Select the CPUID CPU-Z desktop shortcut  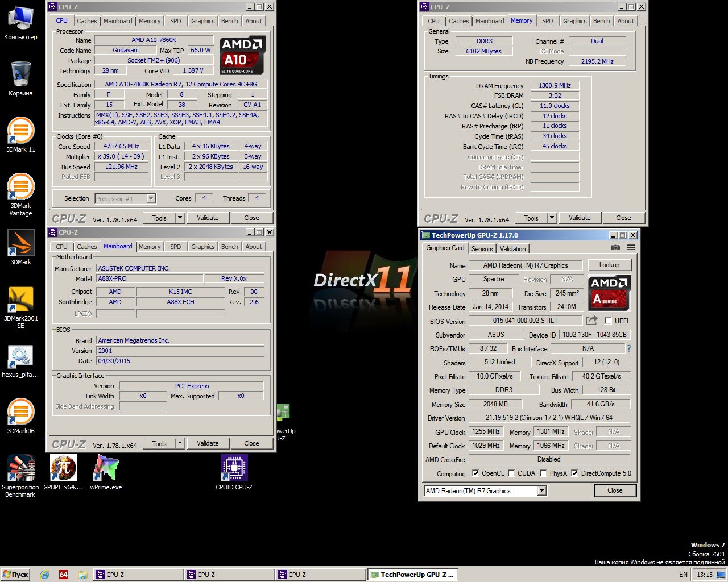pyautogui.click(x=234, y=472)
